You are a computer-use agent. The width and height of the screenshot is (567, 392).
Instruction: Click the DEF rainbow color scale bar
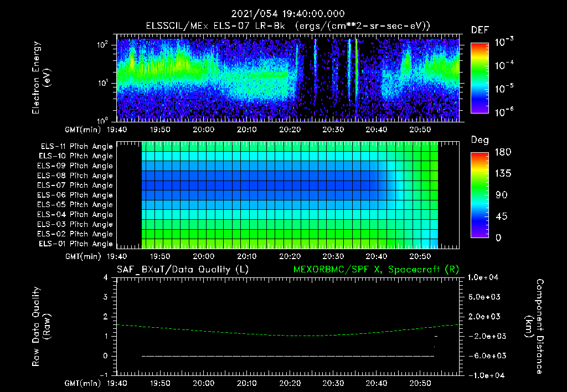tap(480, 78)
